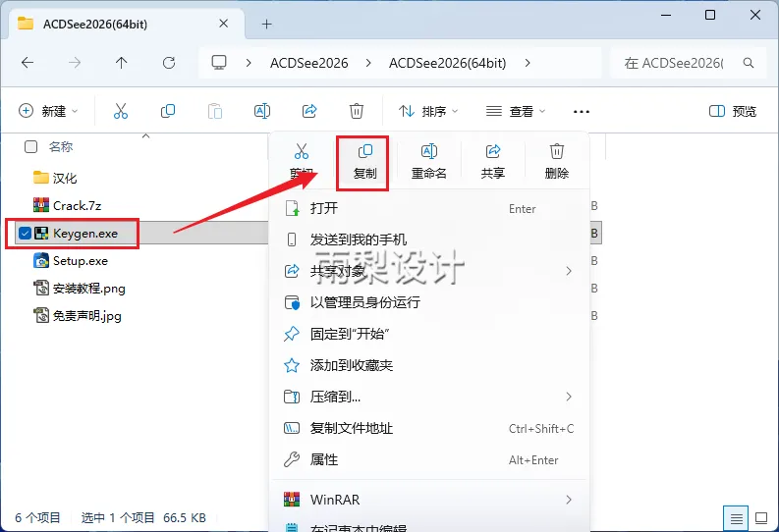The height and width of the screenshot is (532, 779).
Task: Select 以管理员身份运行 menu entry
Action: (x=428, y=302)
